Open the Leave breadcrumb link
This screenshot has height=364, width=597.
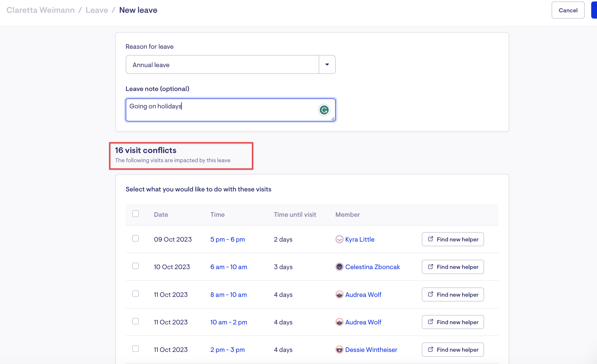click(x=97, y=10)
